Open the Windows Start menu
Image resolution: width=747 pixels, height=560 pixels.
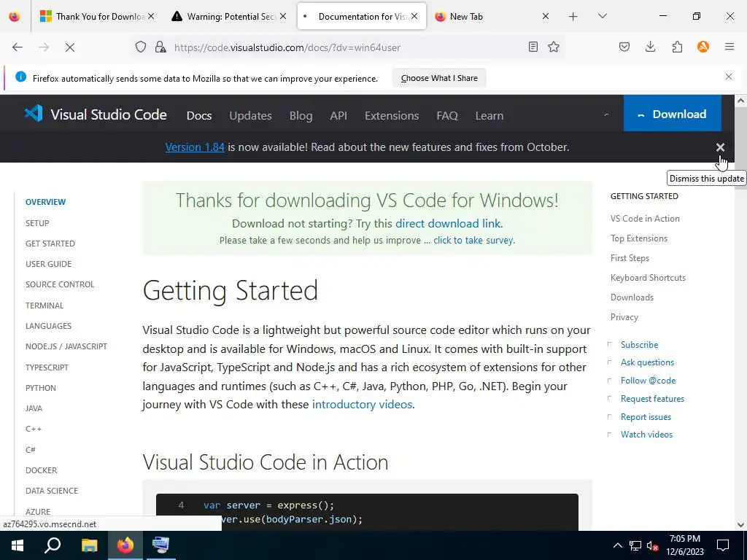(18, 545)
